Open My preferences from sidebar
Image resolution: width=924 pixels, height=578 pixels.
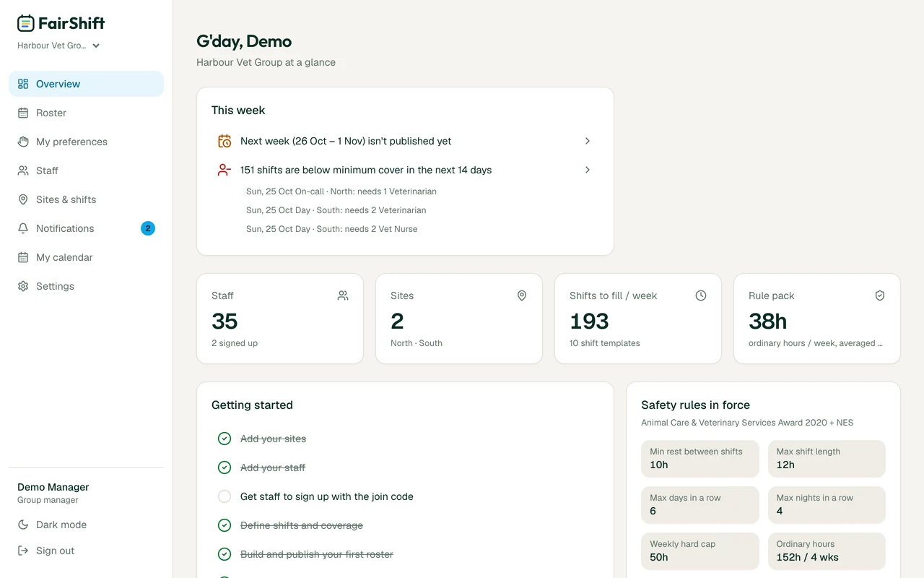[86, 142]
